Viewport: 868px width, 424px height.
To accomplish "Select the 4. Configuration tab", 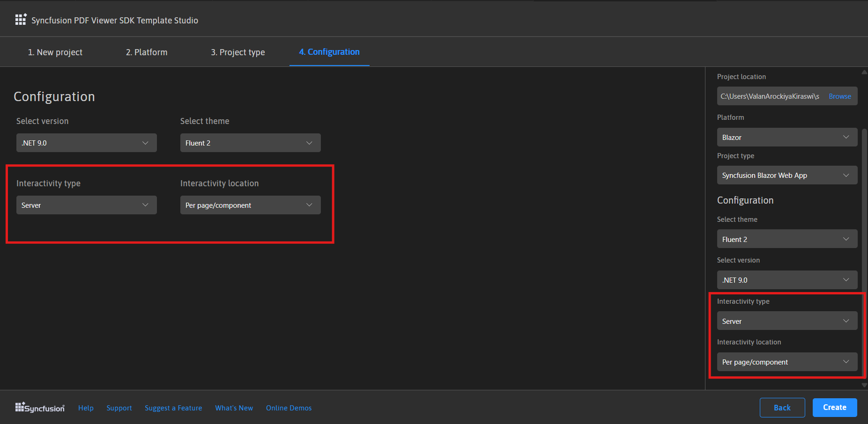I will [x=329, y=52].
